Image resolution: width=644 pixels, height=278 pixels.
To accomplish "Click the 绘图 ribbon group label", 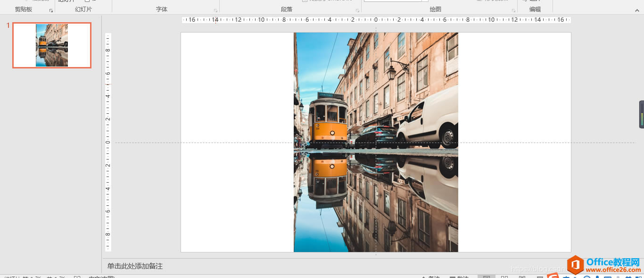I will (436, 9).
